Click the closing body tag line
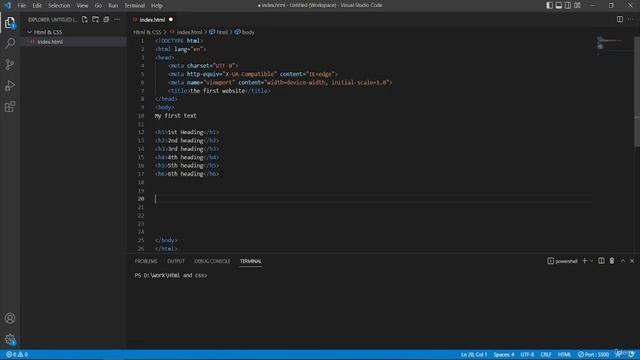 click(166, 240)
